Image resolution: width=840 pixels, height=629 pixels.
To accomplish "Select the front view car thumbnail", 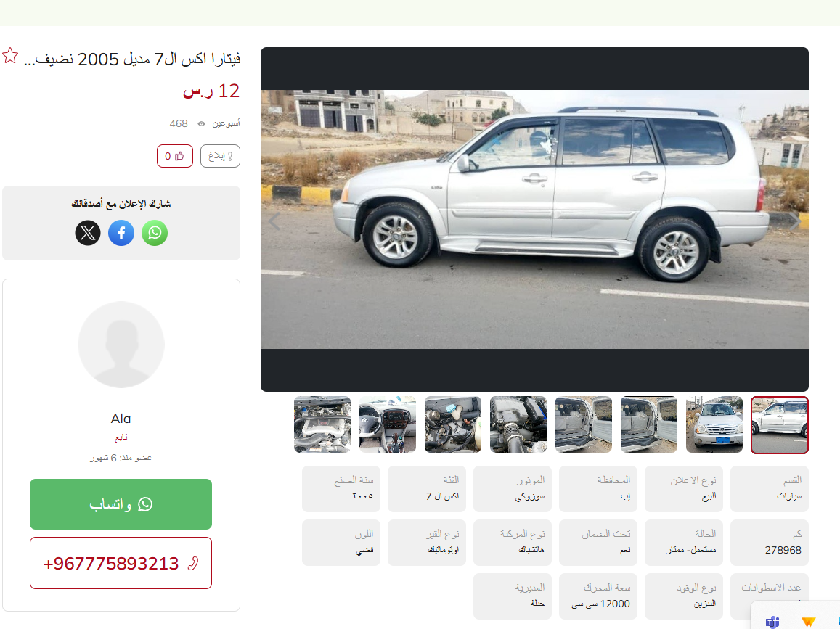I will coord(714,424).
